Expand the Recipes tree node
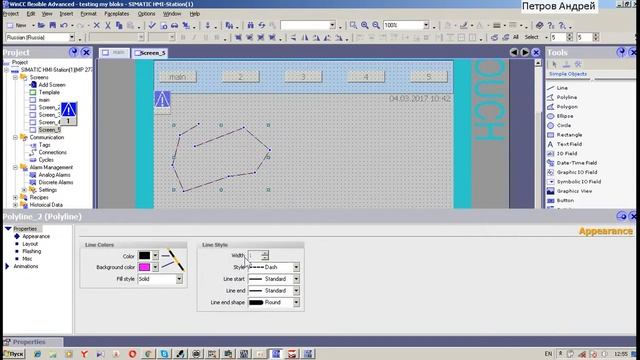The image size is (640, 360). coord(15,198)
